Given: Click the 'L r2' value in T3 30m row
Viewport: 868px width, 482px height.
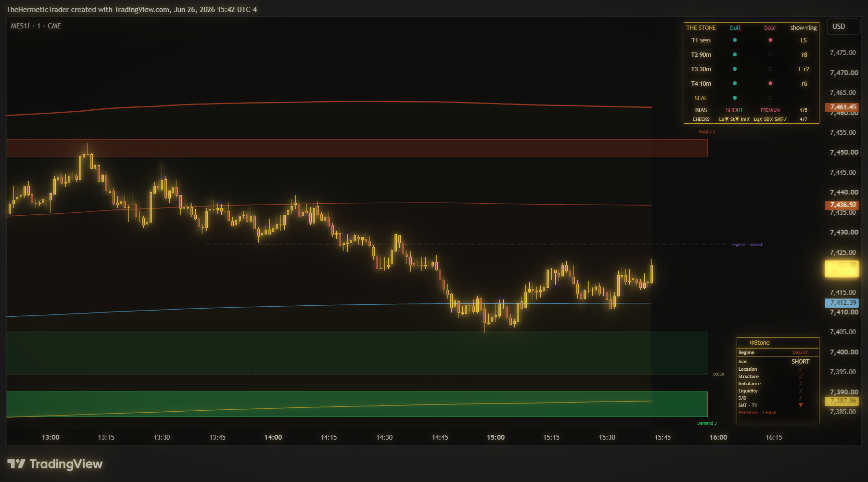Looking at the screenshot, I should tap(804, 69).
